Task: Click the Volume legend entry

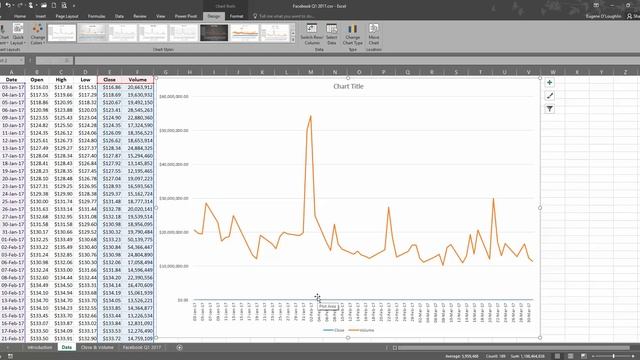Action: point(361,330)
